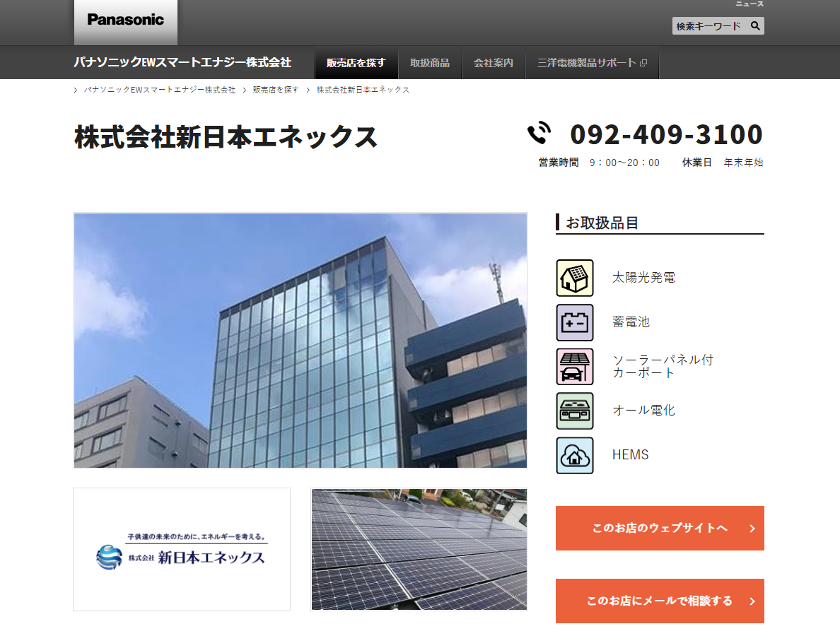Open the 三洋電機製品サポート menu tab

click(592, 63)
